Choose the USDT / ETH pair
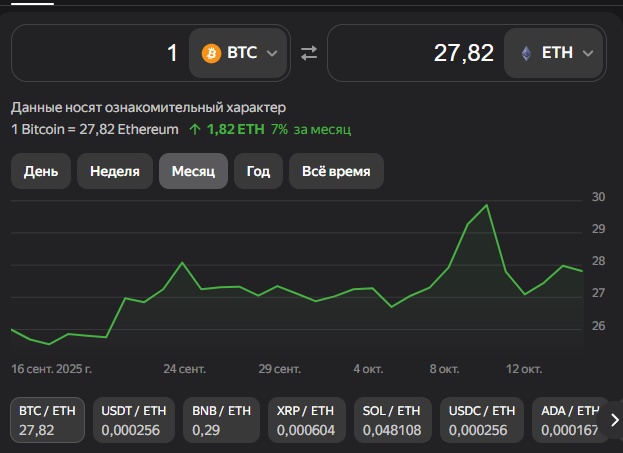623x453 pixels. point(134,420)
